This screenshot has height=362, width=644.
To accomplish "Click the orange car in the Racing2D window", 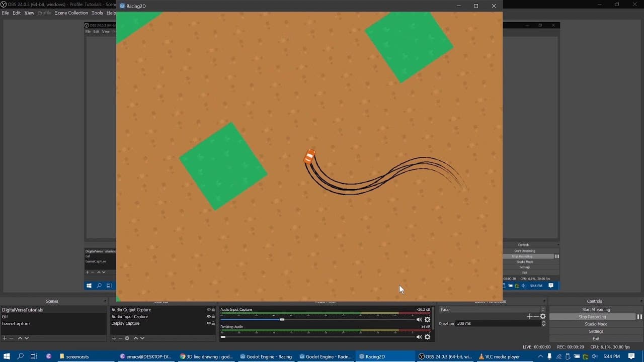I will click(x=309, y=156).
